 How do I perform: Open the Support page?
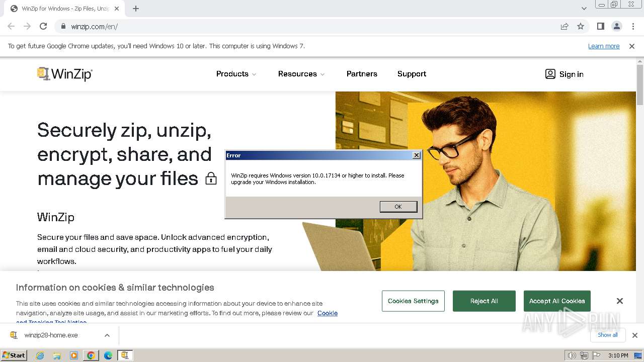click(412, 74)
